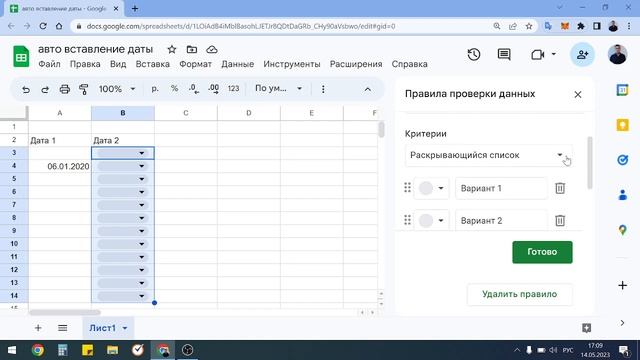Open the Правка menu
The width and height of the screenshot is (640, 360).
coord(85,64)
